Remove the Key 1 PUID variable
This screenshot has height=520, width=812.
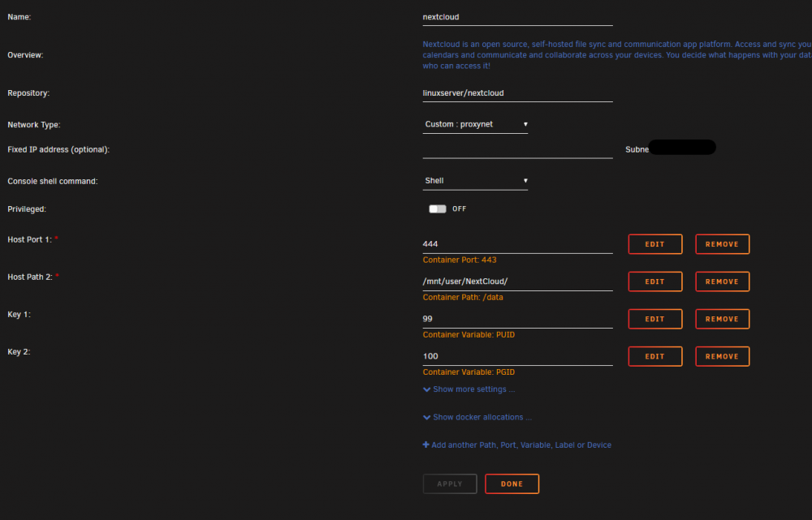[x=722, y=320]
